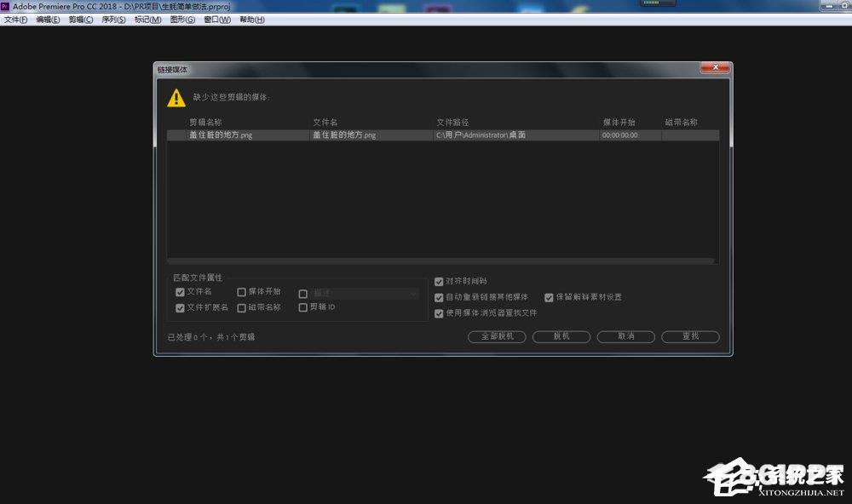
Task: Click the 媒体开始 column header
Action: [x=619, y=123]
